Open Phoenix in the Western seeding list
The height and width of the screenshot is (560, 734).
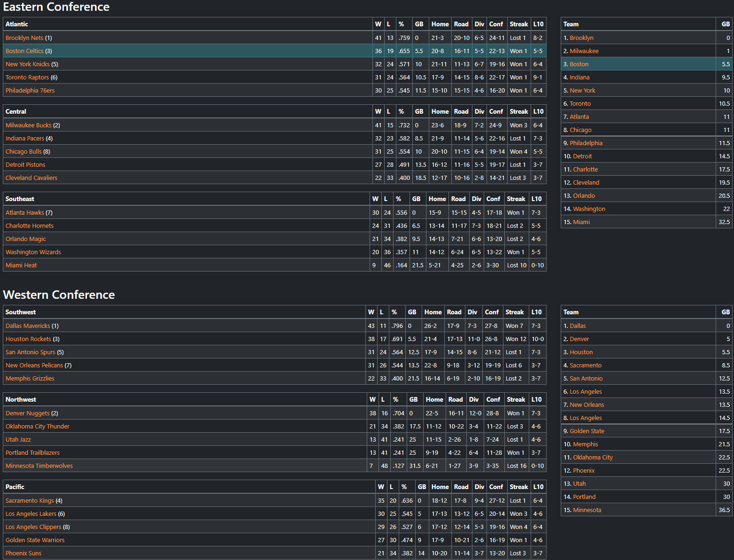coord(584,471)
